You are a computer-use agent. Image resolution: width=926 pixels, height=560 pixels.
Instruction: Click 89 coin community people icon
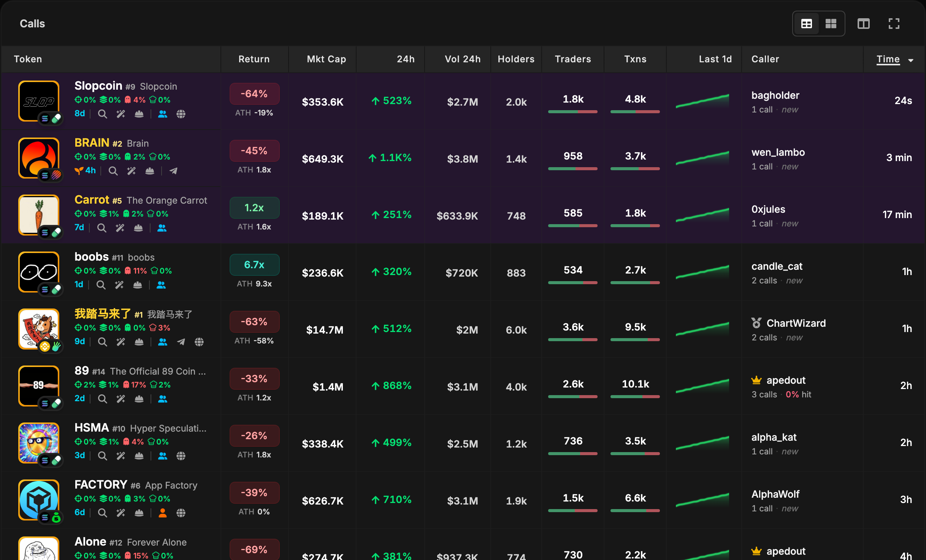[163, 399]
